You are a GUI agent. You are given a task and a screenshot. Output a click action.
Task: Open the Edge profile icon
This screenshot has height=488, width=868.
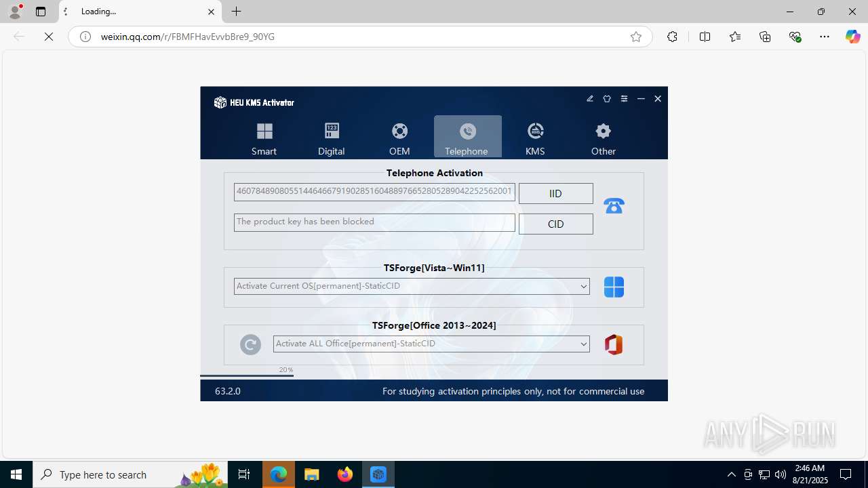pyautogui.click(x=15, y=12)
